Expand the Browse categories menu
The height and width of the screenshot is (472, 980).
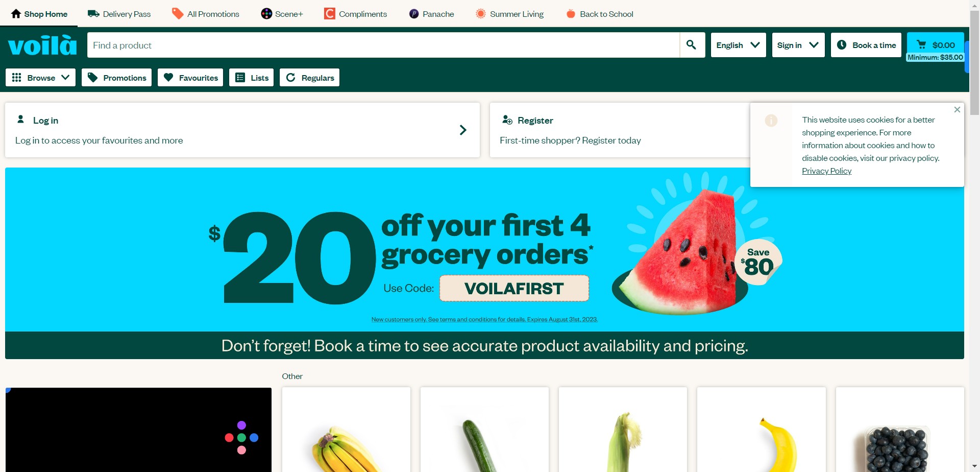pos(40,78)
